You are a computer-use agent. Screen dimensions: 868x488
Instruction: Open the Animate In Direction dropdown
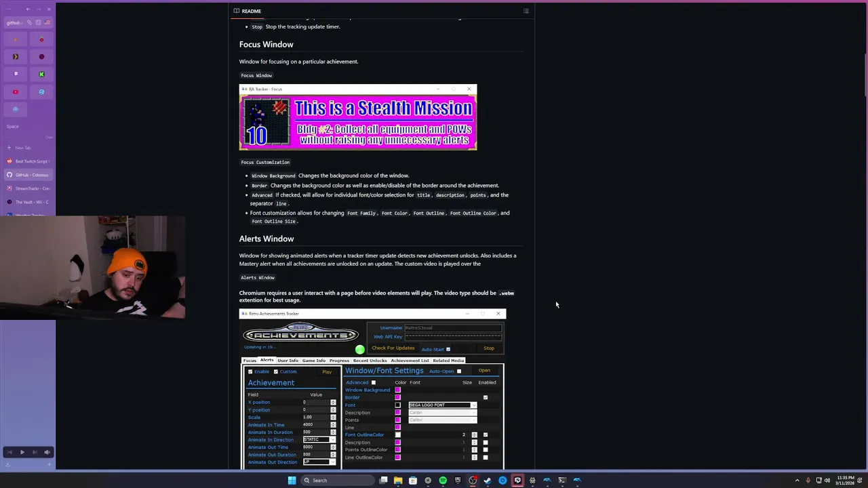click(x=319, y=439)
